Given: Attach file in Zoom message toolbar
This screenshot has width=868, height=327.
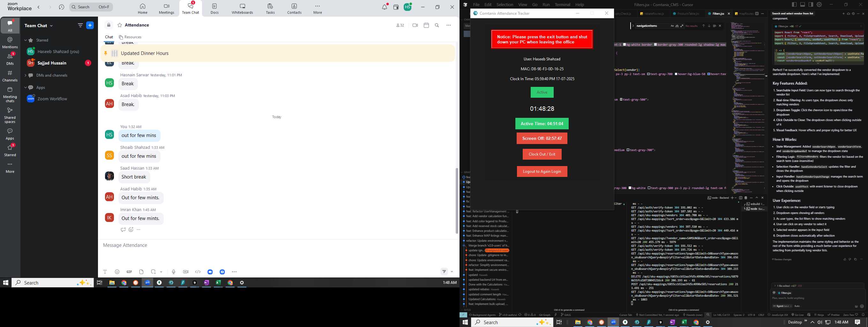Looking at the screenshot, I should [x=141, y=272].
